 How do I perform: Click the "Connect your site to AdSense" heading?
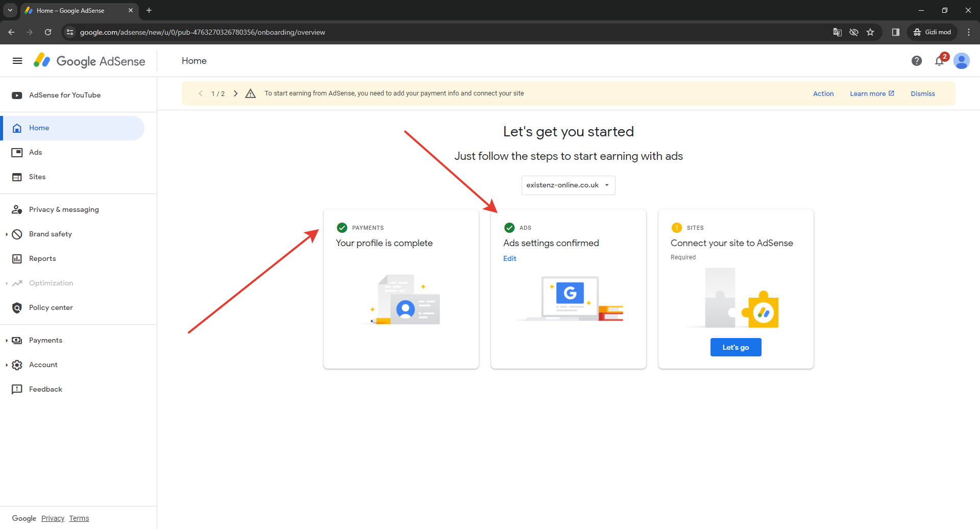point(732,244)
